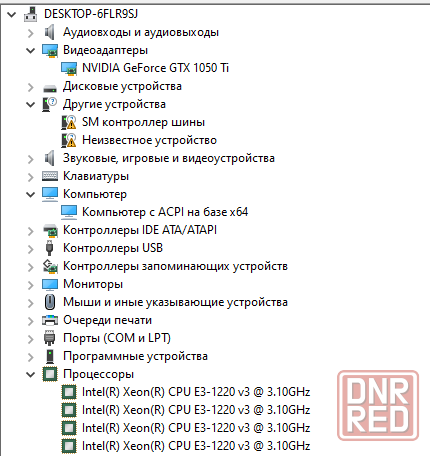The image size is (430, 456).
Task: Select Контроллеры запоминающих устройств entry
Action: pos(175,266)
